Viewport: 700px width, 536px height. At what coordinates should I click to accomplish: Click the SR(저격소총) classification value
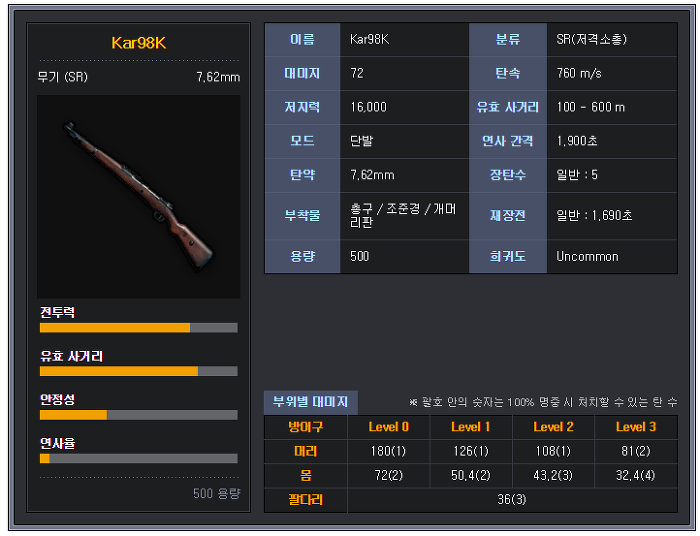592,39
